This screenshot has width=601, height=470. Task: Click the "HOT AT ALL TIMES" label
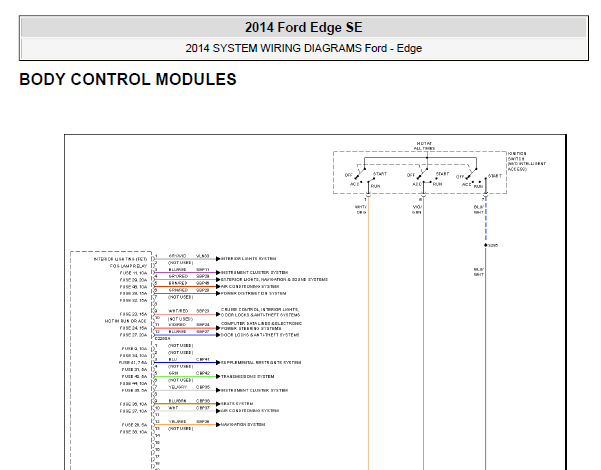click(424, 146)
